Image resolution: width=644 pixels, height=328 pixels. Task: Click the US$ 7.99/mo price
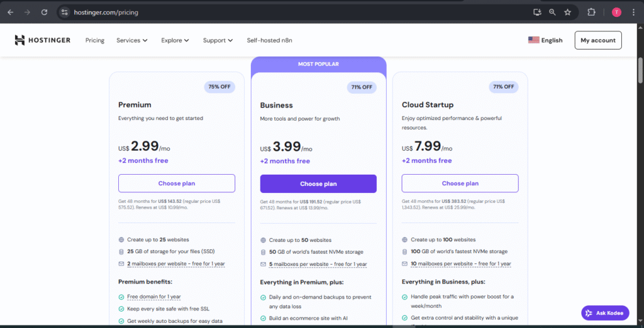coord(427,146)
